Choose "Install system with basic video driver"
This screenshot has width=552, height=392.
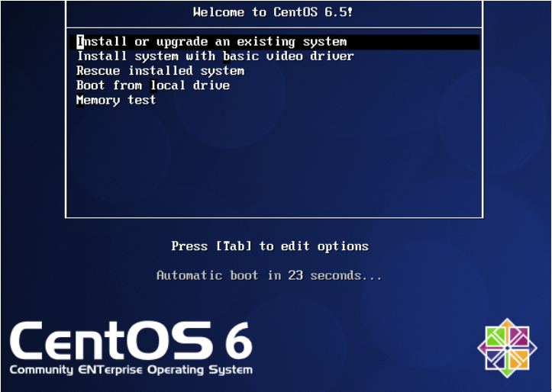215,56
